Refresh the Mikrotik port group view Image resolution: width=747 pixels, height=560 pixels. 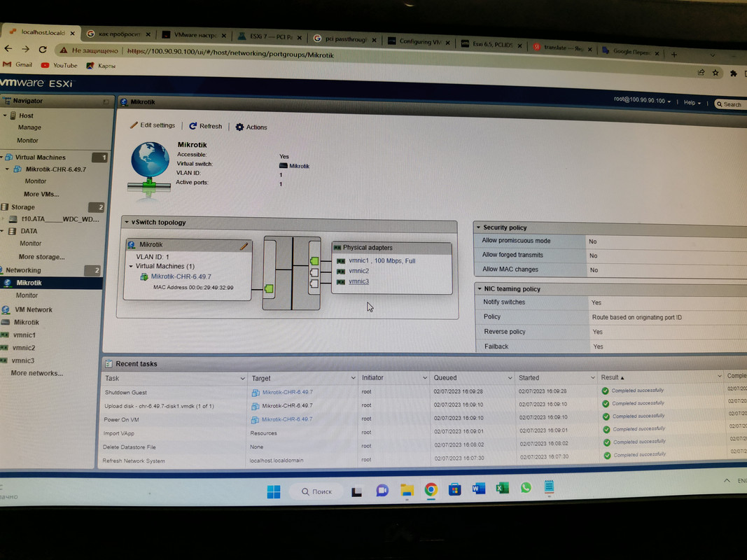click(x=206, y=126)
